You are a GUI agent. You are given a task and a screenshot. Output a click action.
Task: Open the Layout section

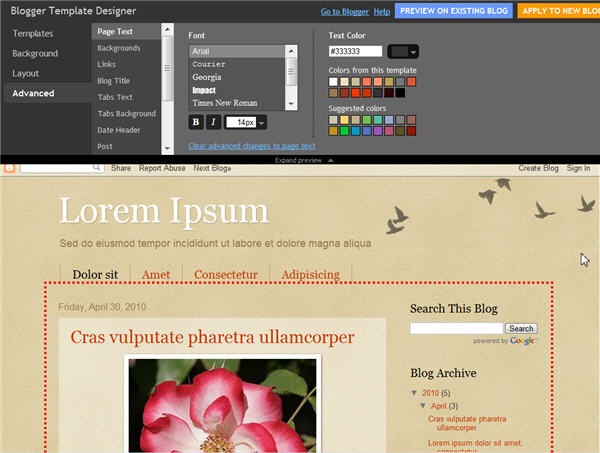pyautogui.click(x=26, y=73)
